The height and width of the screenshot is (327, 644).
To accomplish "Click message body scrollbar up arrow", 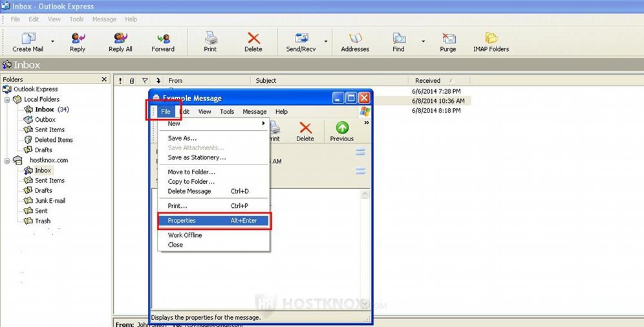I will point(365,194).
